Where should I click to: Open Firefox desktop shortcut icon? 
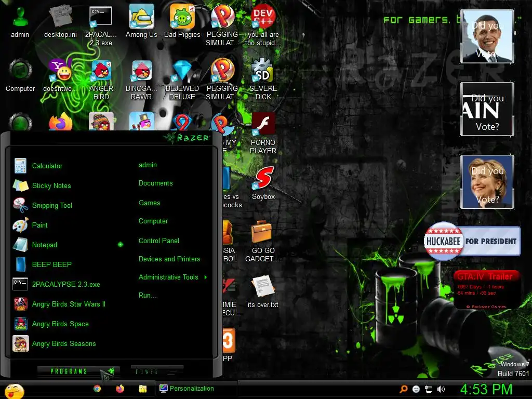point(60,122)
